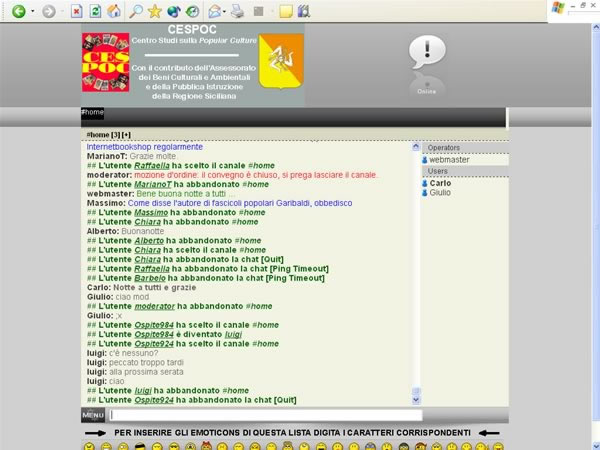Click the grey Forward arrow button
Viewport: 600px width, 450px height.
(49, 11)
